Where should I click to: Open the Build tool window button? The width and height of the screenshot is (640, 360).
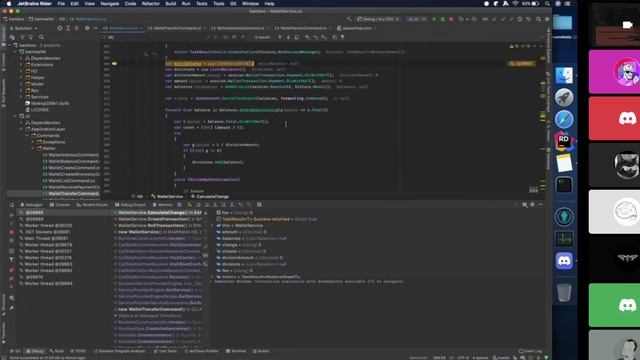tap(57, 351)
